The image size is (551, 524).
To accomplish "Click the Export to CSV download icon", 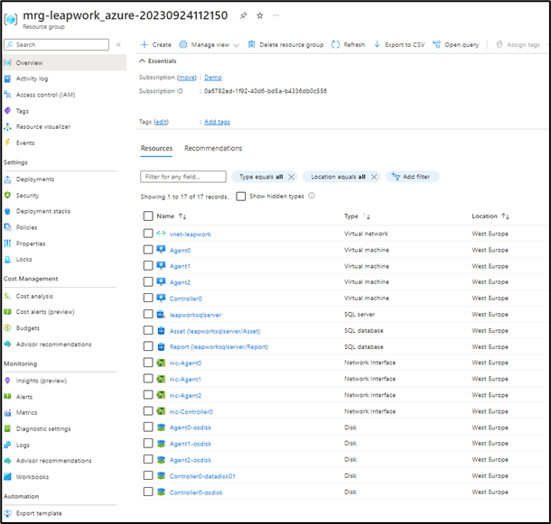I will click(377, 44).
